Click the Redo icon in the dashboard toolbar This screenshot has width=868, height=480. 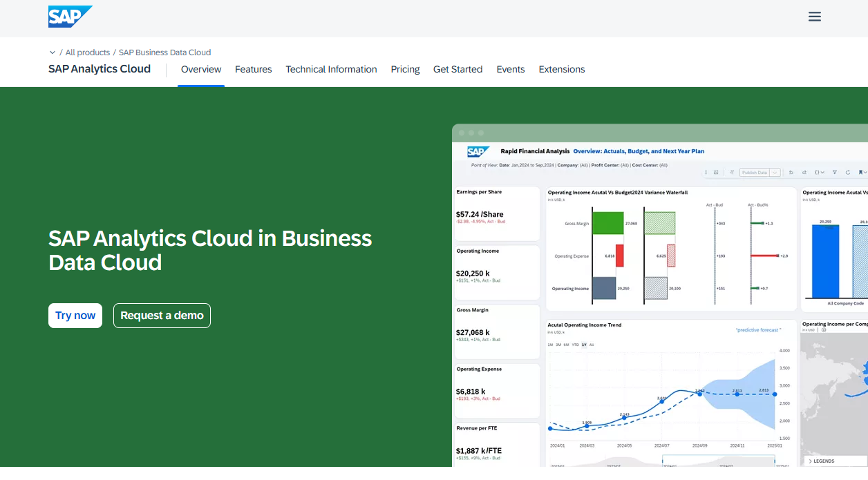[x=804, y=173]
